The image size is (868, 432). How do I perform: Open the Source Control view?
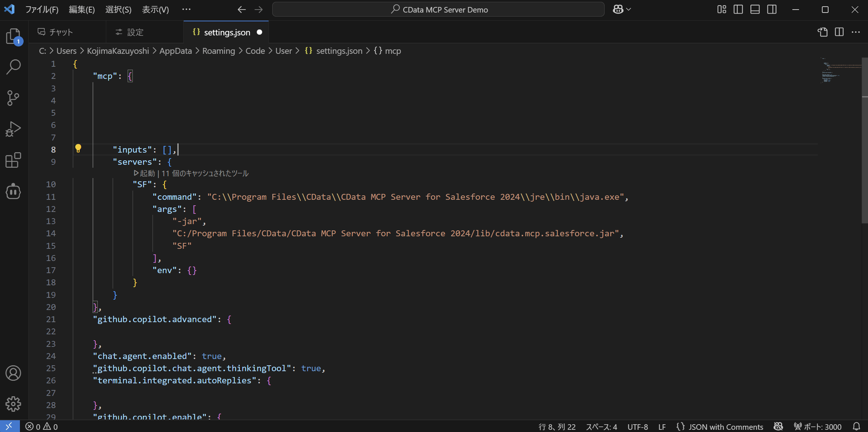pyautogui.click(x=13, y=98)
